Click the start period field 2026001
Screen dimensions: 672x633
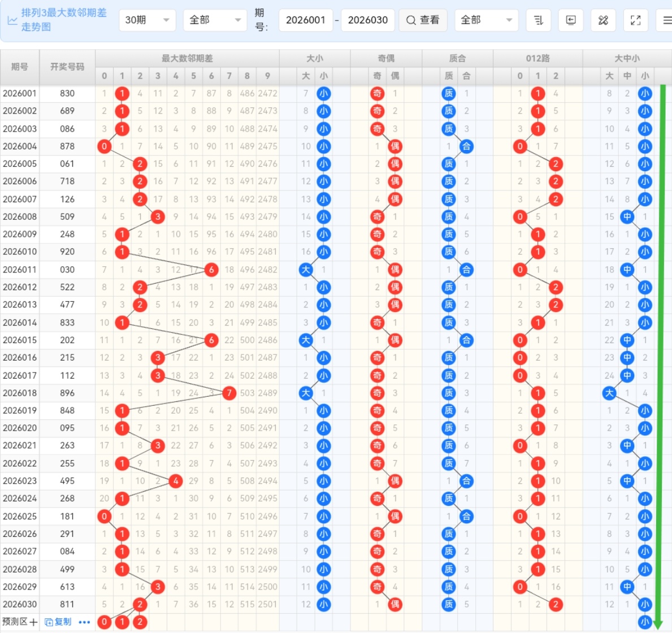pos(306,20)
